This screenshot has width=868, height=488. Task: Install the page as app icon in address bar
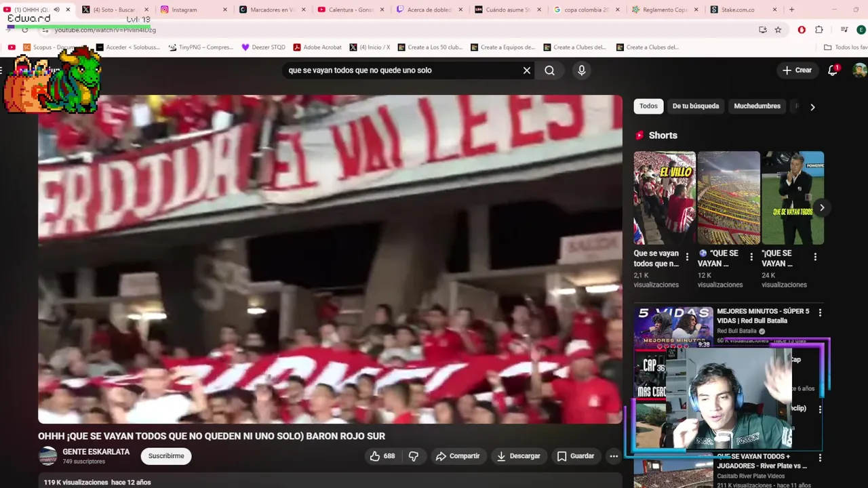point(763,30)
